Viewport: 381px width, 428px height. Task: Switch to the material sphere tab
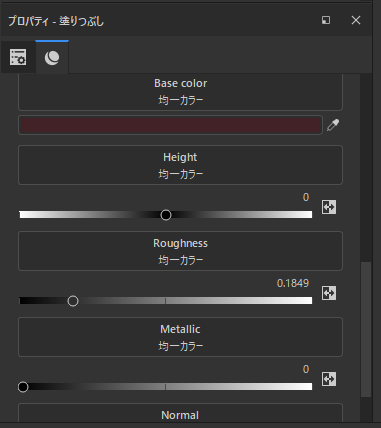[52, 58]
